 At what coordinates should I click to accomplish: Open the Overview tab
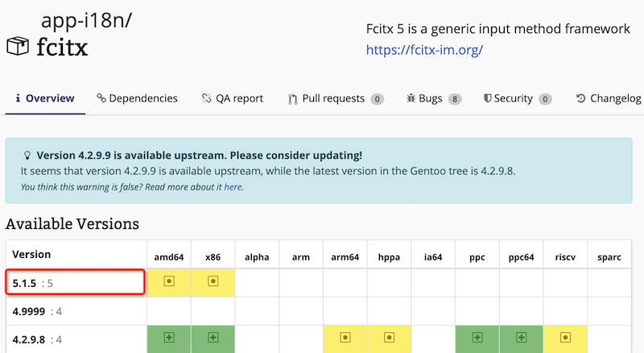45,98
